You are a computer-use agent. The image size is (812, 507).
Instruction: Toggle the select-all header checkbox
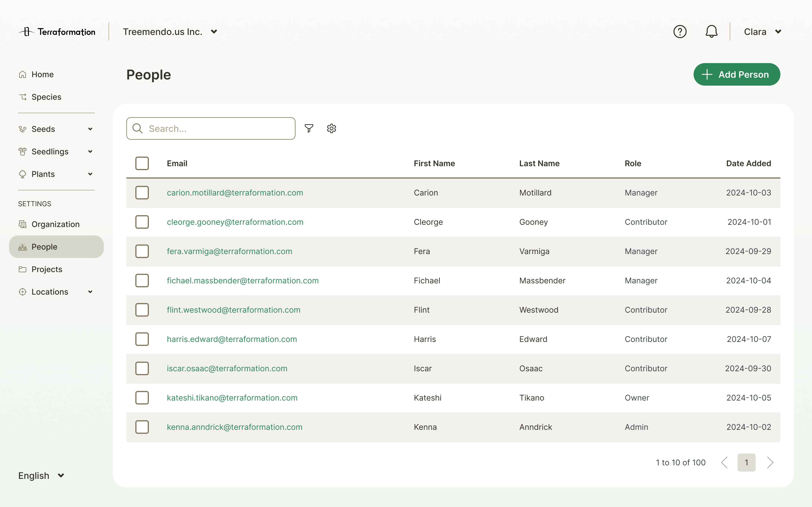pos(142,163)
